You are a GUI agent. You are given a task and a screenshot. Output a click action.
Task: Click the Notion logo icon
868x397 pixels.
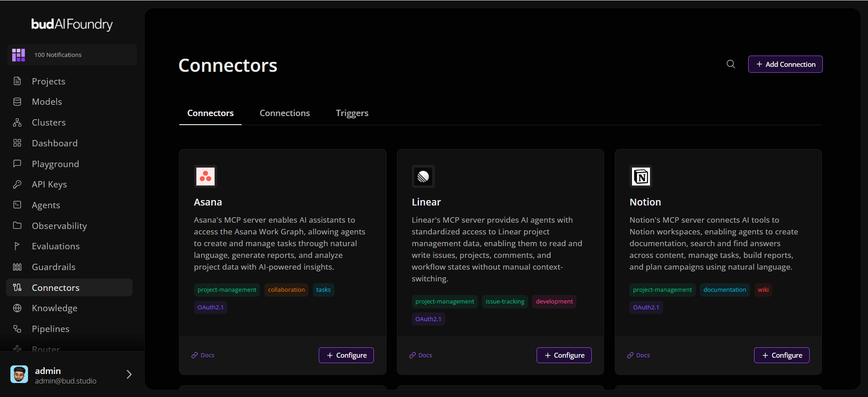click(641, 176)
